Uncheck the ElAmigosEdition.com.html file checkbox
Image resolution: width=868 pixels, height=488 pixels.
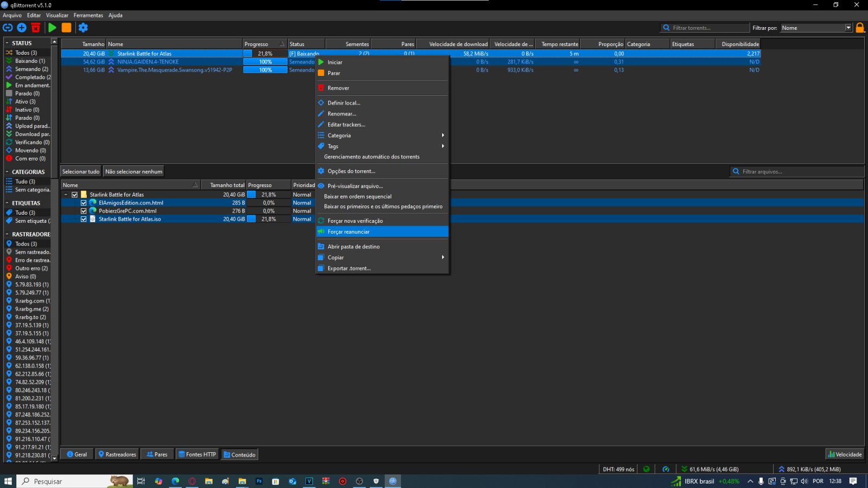click(x=84, y=203)
